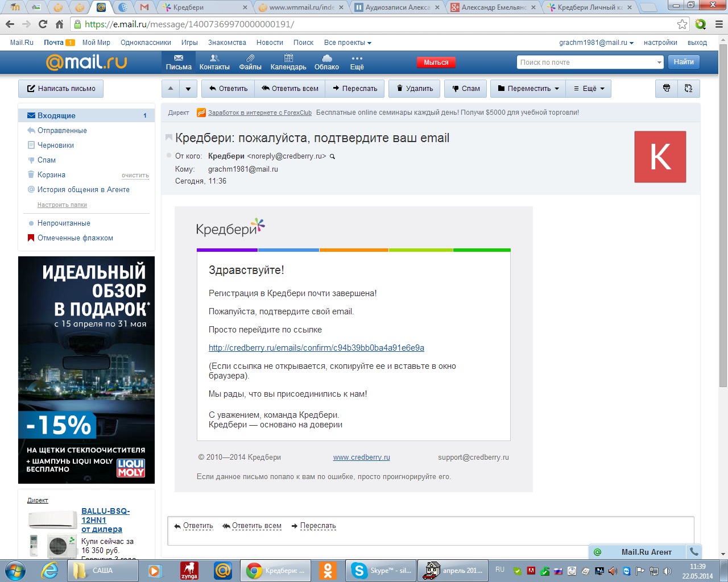Mark the message as Спам in toolbar
Screen dimensions: 728x582
[466, 89]
